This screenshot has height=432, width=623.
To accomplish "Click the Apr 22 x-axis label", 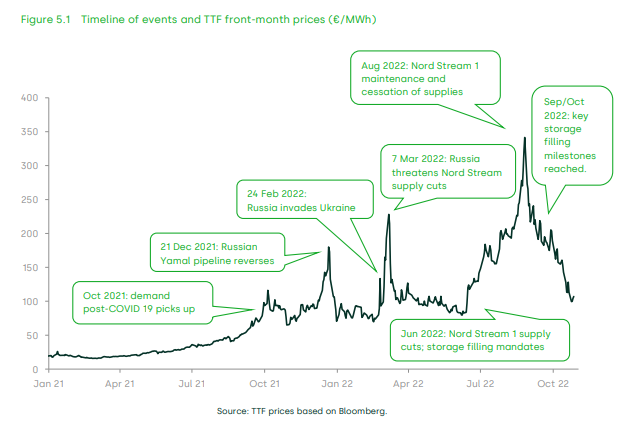I will pyautogui.click(x=408, y=381).
